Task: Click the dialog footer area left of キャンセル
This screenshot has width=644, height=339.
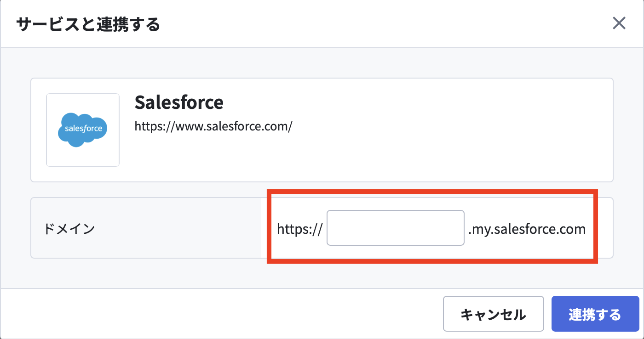Action: pyautogui.click(x=221, y=314)
